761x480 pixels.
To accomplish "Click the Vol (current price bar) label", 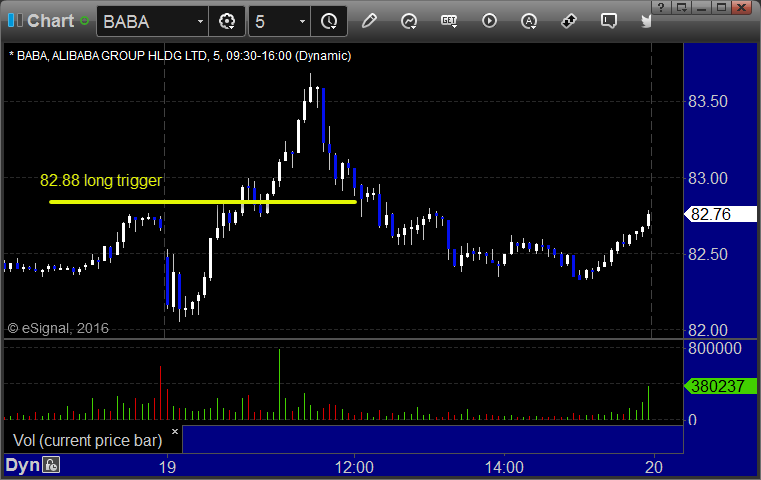I will coord(88,440).
